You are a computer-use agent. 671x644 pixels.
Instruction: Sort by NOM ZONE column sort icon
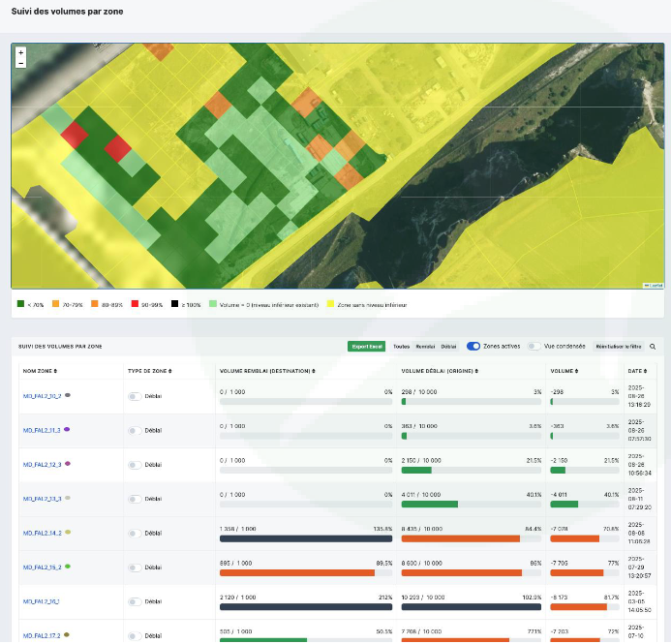point(55,371)
